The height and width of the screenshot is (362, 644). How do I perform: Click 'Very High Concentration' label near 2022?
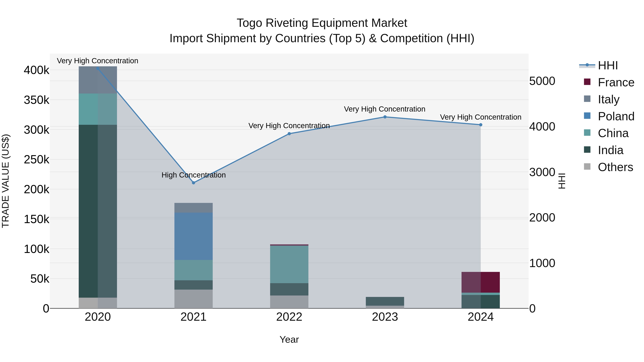[289, 126]
